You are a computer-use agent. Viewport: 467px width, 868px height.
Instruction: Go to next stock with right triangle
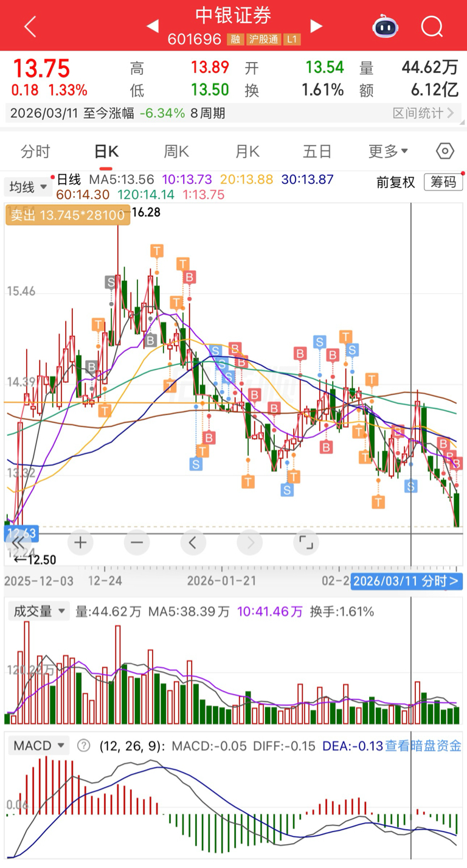pos(316,26)
